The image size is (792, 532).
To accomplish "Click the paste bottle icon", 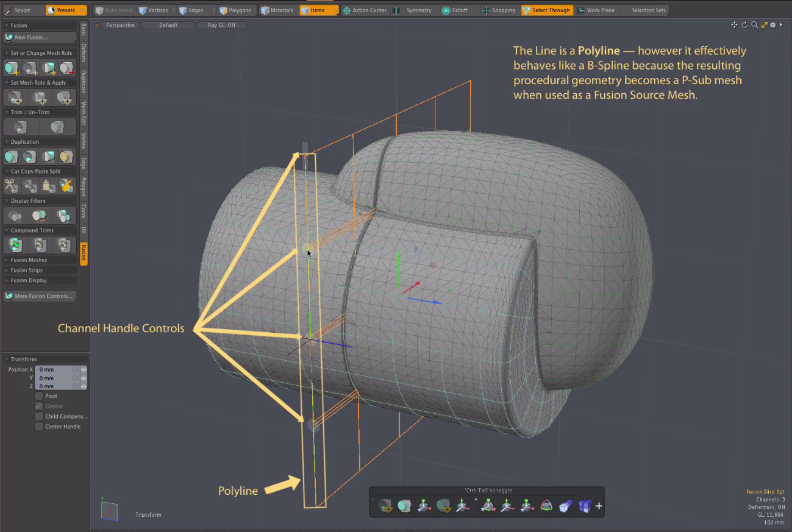I will click(x=49, y=186).
